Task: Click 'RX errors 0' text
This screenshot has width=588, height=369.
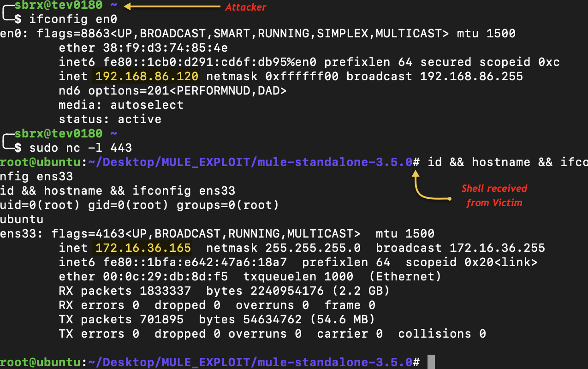Action: [99, 305]
